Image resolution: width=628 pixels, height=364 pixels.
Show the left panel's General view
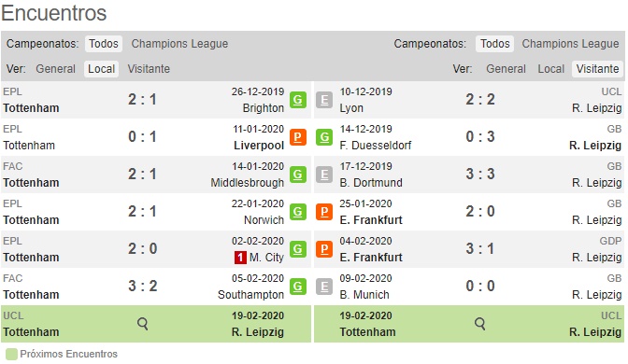[56, 69]
